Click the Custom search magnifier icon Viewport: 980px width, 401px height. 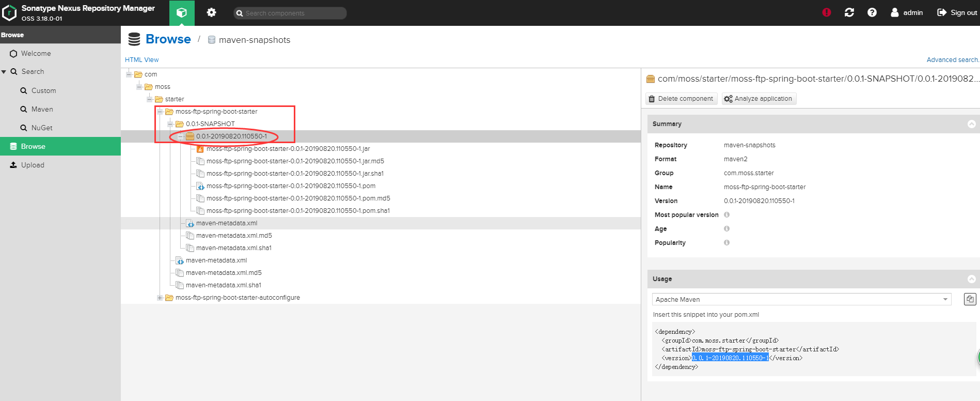(24, 90)
